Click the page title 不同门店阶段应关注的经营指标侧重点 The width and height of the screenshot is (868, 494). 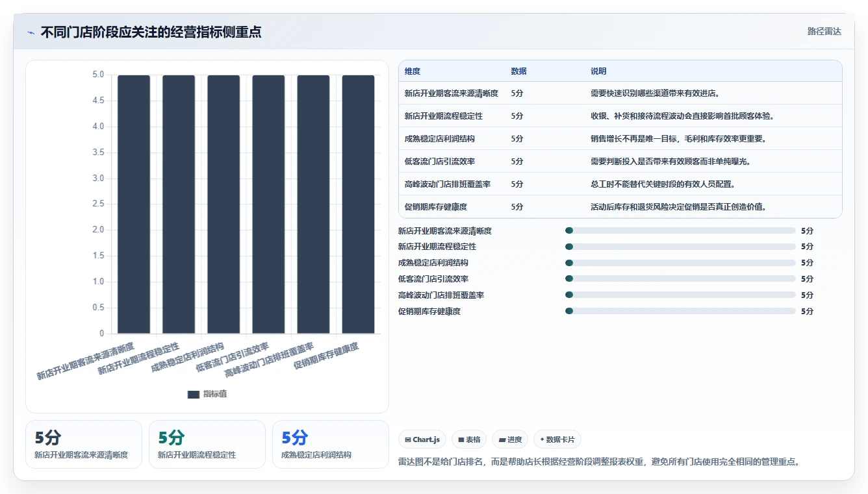coord(151,32)
